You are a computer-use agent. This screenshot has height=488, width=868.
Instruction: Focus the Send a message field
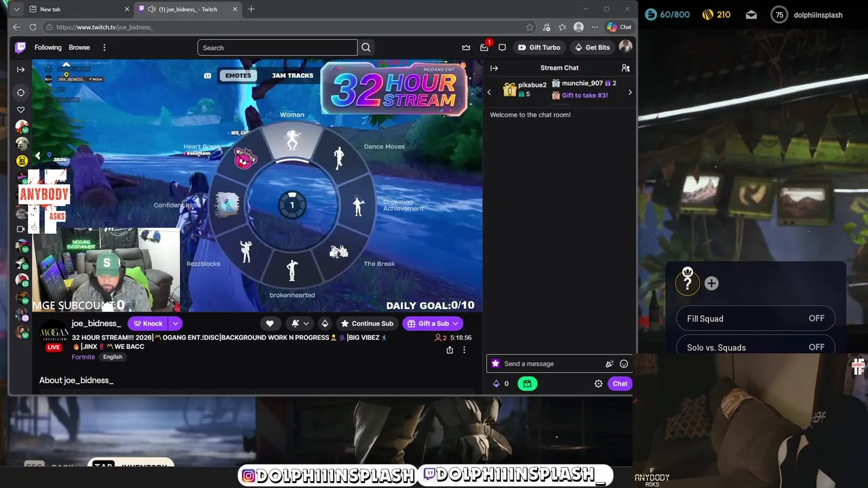tap(552, 364)
